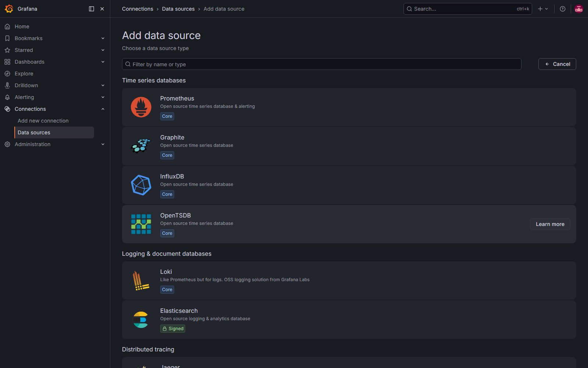The width and height of the screenshot is (588, 368).
Task: Go to Home in the sidebar
Action: (22, 26)
